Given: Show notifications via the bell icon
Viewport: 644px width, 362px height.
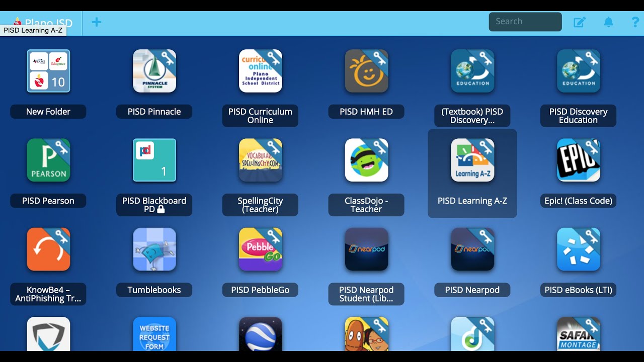Looking at the screenshot, I should [608, 22].
